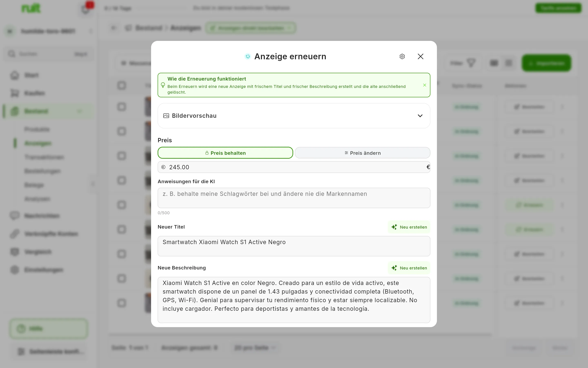Click the lock icon in Preis behalten

click(207, 153)
